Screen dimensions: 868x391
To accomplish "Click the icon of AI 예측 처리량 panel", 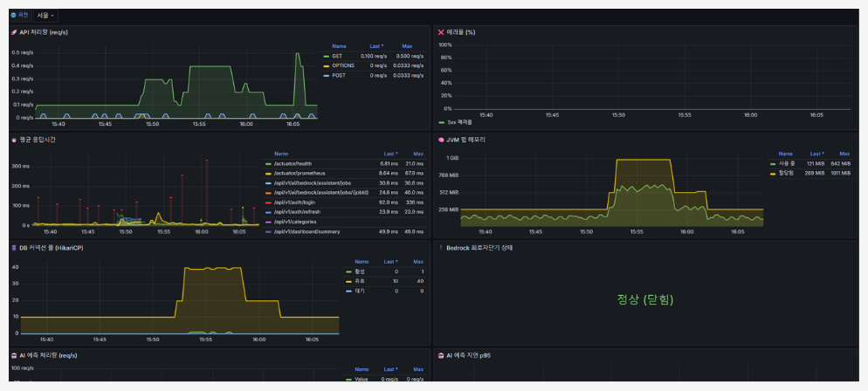I will pos(14,355).
